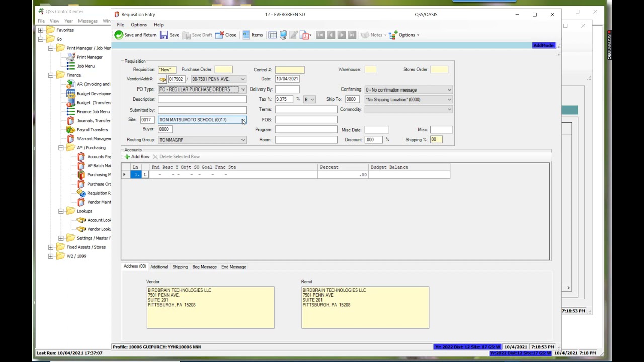Open the Help menu in Requisition Entry

[x=158, y=25]
